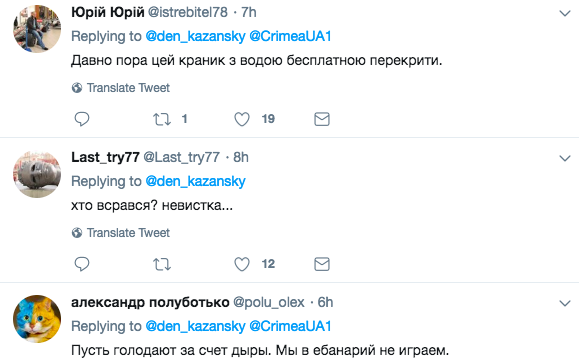579x363 pixels.
Task: Like the tweet with 12 likes
Action: tap(242, 264)
